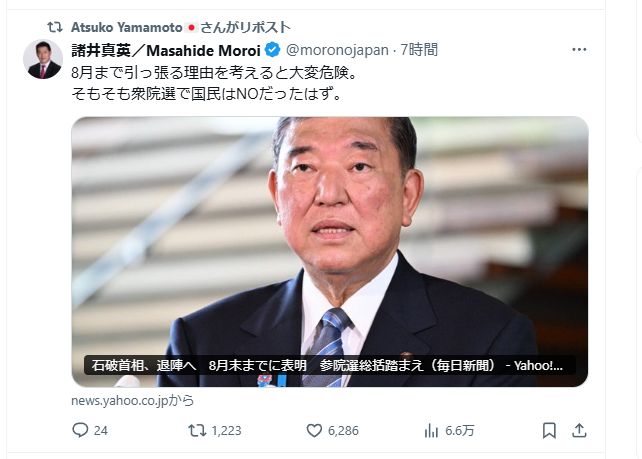Click the news.yahoo.co.jp source link
The width and height of the screenshot is (642, 459).
tap(133, 400)
